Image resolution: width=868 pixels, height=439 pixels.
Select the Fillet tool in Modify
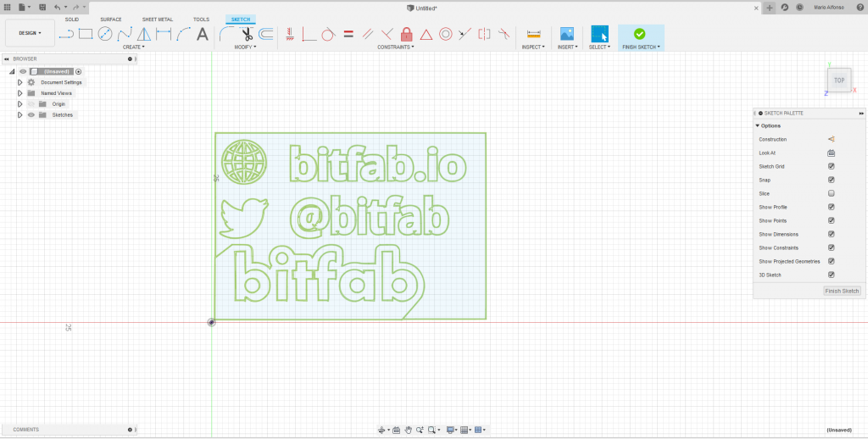pyautogui.click(x=227, y=34)
